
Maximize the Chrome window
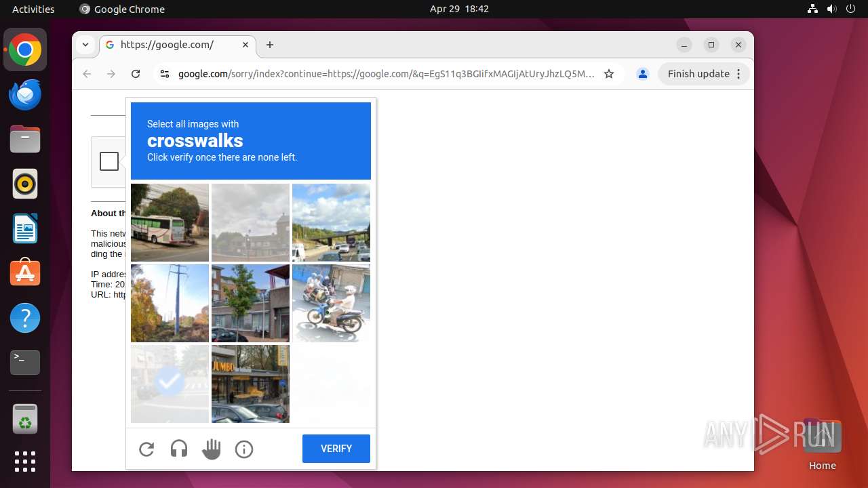(711, 45)
